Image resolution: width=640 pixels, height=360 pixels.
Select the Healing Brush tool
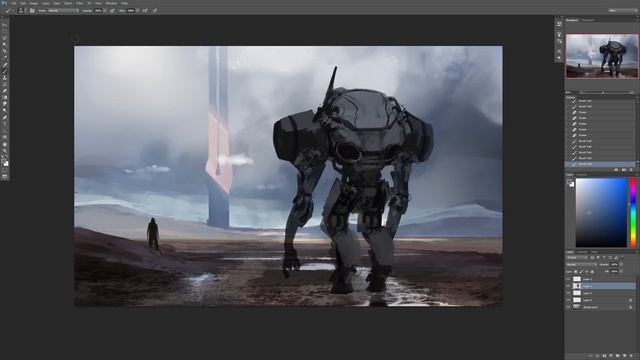point(5,64)
